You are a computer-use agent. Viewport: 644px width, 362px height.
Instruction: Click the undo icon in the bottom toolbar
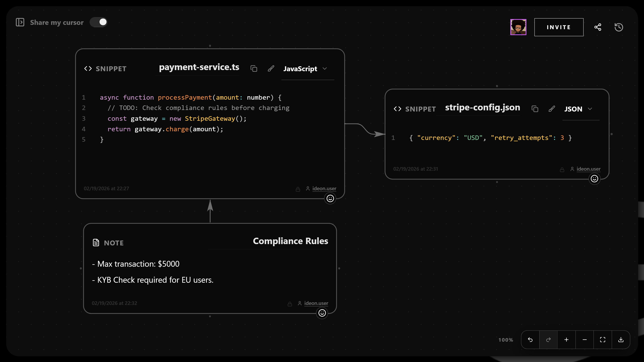[x=531, y=340]
